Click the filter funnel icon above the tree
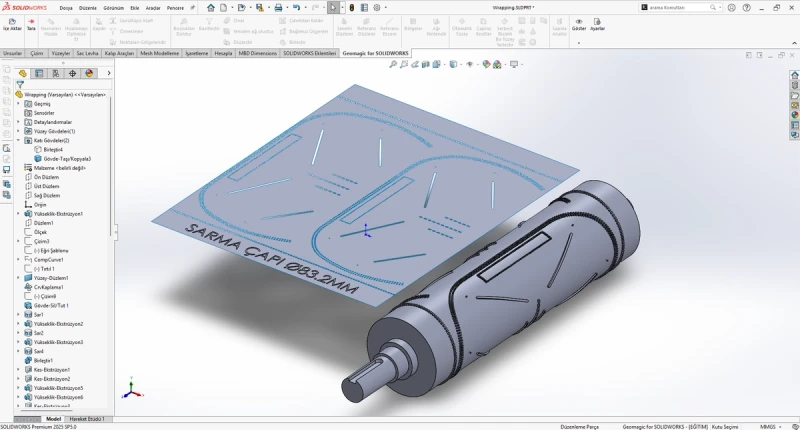Viewport: 800px width, 430px height. 20,85
